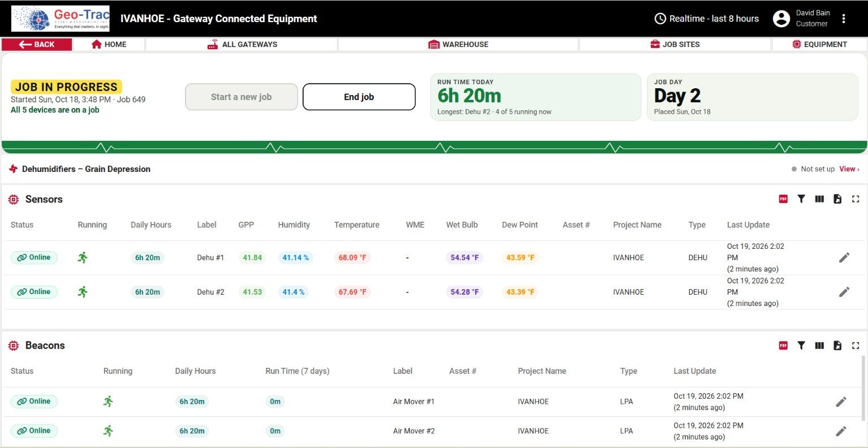Viewport: 868px width, 448px height.
Task: Click the 41.84 GPP value
Action: [252, 257]
